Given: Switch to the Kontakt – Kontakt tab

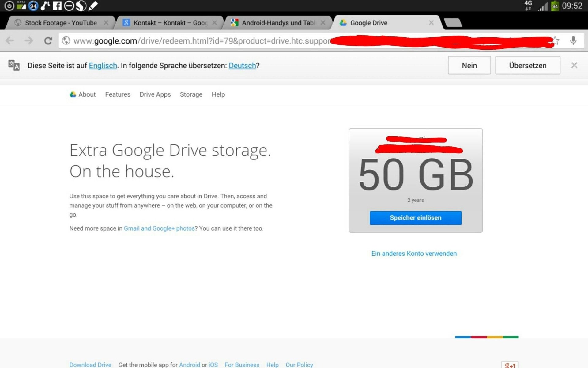Looking at the screenshot, I should (170, 23).
